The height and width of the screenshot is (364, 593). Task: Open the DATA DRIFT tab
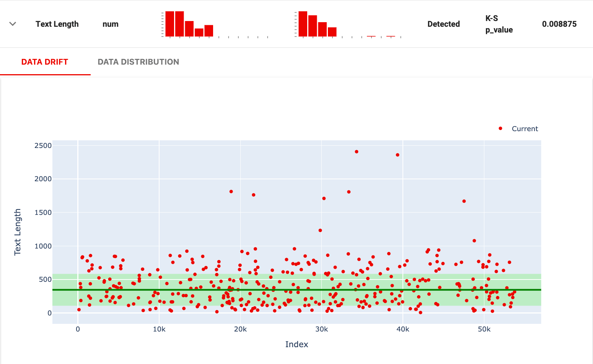click(x=45, y=62)
